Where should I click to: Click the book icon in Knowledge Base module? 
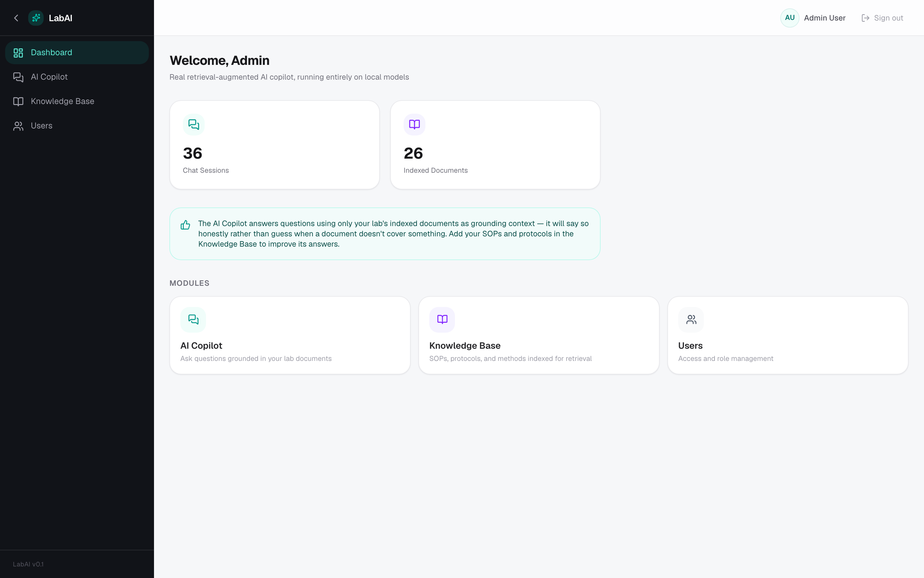coord(442,320)
